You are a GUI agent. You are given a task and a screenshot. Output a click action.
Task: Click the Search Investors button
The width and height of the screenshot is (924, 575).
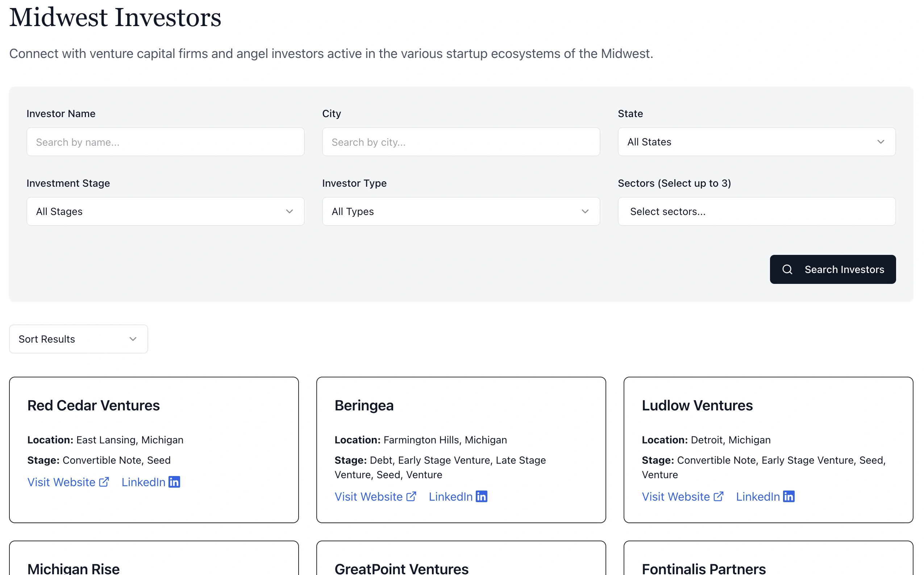click(833, 269)
